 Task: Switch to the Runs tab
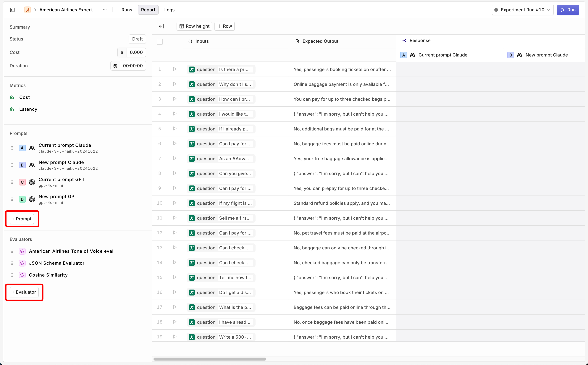pos(127,10)
